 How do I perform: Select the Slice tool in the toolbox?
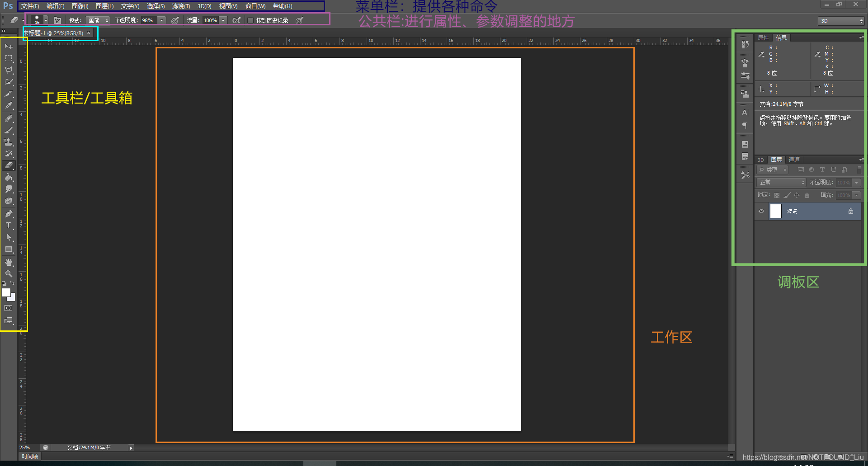[9, 94]
